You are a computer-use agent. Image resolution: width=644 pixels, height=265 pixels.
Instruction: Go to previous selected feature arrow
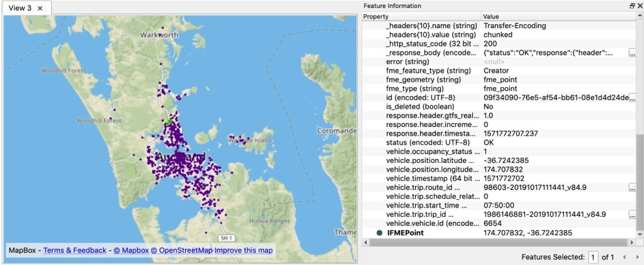pos(624,257)
